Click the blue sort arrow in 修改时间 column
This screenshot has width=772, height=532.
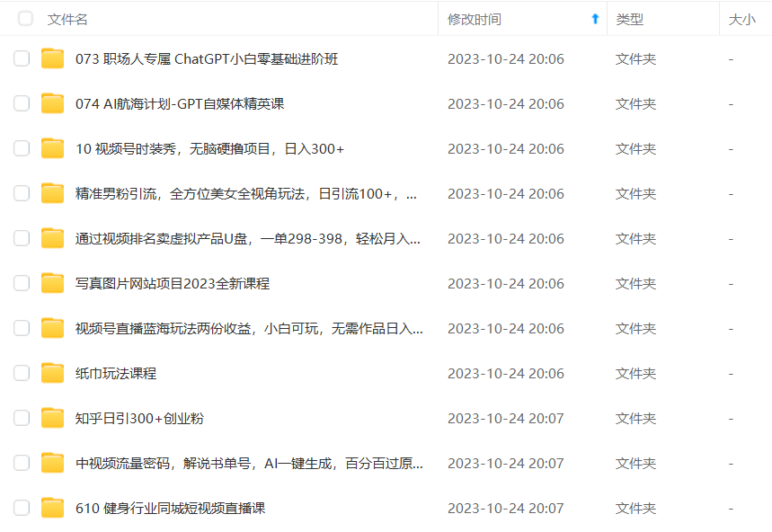[x=595, y=19]
